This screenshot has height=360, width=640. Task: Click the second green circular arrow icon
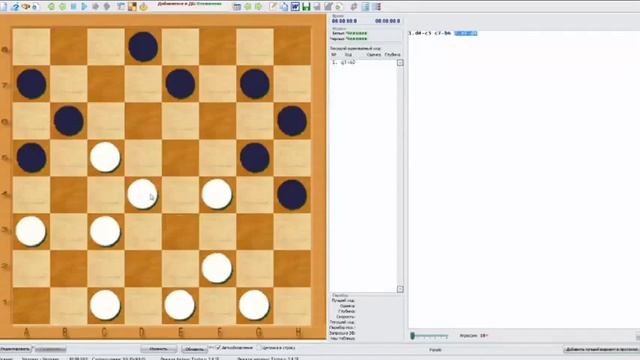click(x=62, y=7)
